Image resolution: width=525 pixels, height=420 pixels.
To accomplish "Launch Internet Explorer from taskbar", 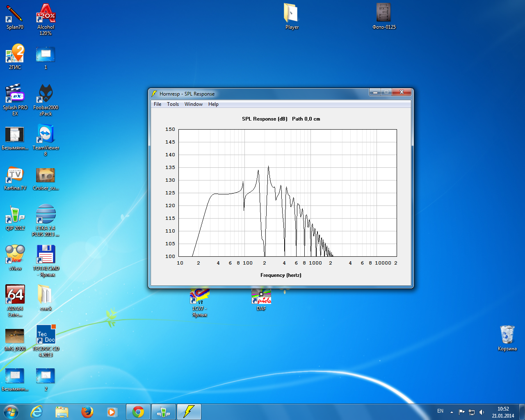I will tap(37, 412).
